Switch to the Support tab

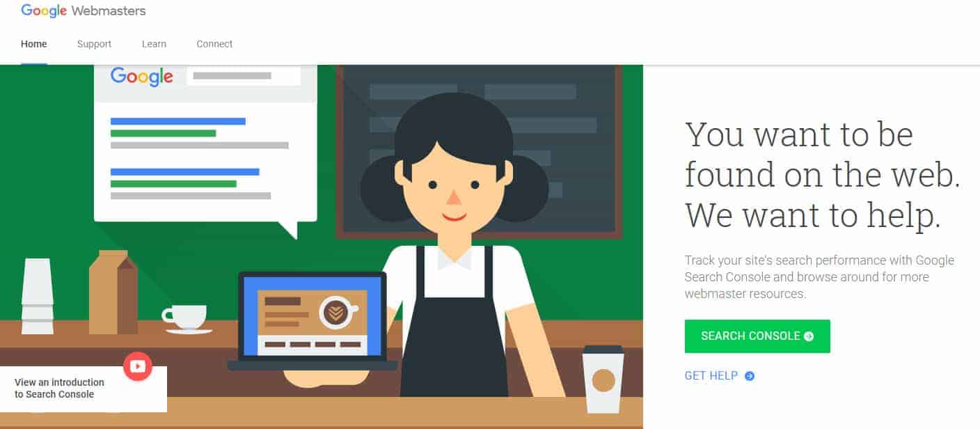[94, 44]
